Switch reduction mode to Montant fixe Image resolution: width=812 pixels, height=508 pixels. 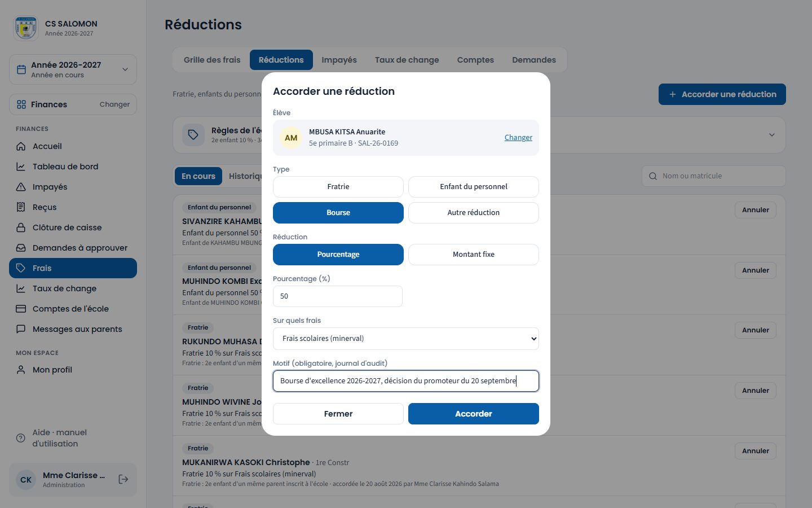pyautogui.click(x=474, y=255)
